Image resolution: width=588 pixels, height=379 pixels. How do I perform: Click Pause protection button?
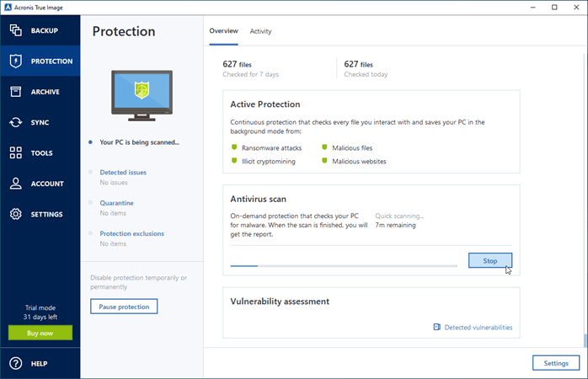[x=124, y=307]
